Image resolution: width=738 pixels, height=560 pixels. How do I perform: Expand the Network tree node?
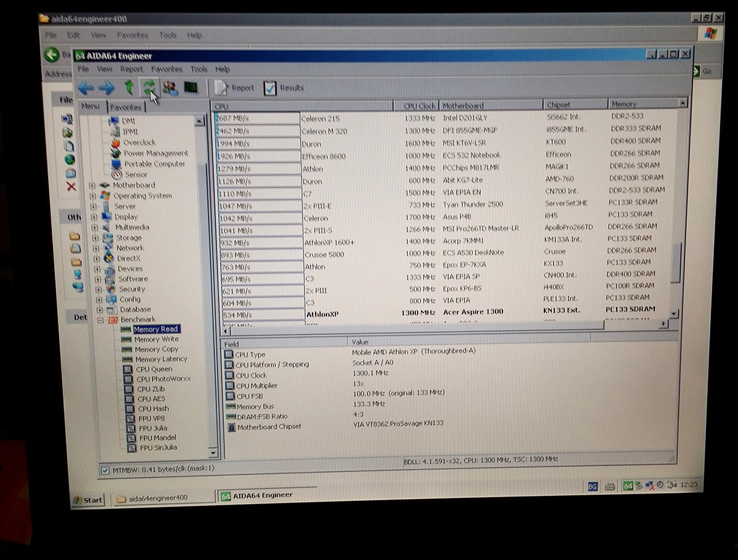[96, 248]
